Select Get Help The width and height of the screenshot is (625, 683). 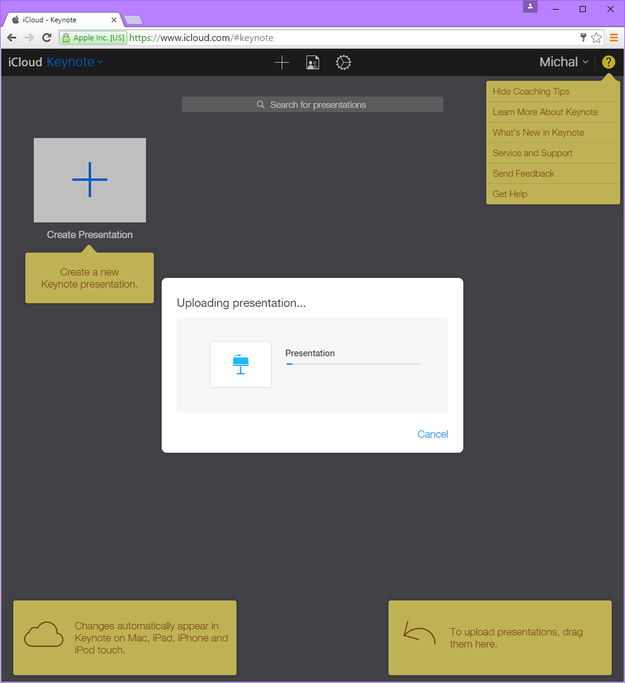[553, 194]
